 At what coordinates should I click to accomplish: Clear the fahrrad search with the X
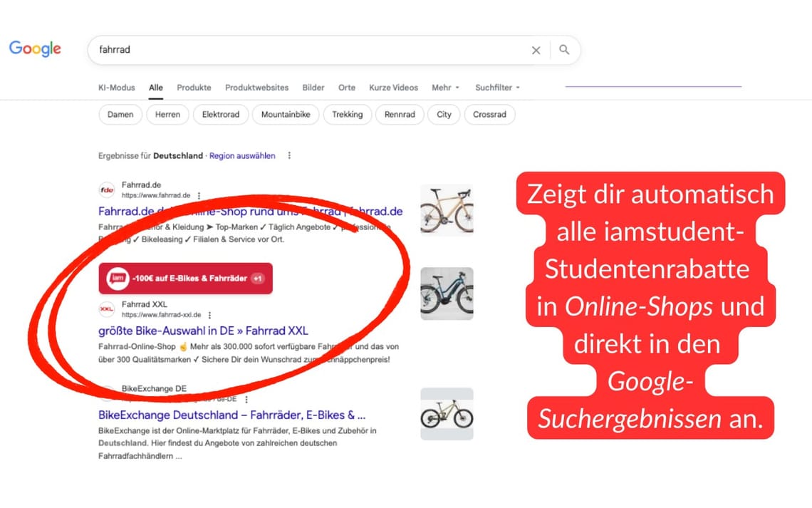pos(536,50)
